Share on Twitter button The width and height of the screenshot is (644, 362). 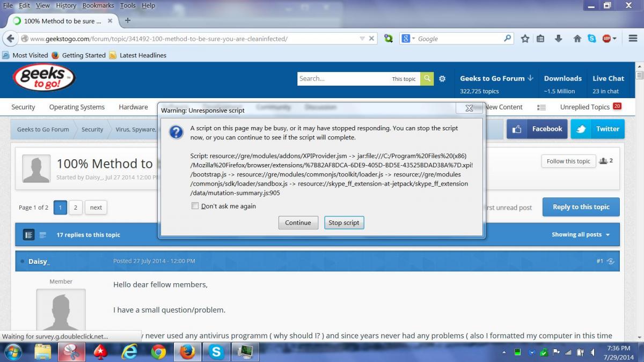[597, 129]
